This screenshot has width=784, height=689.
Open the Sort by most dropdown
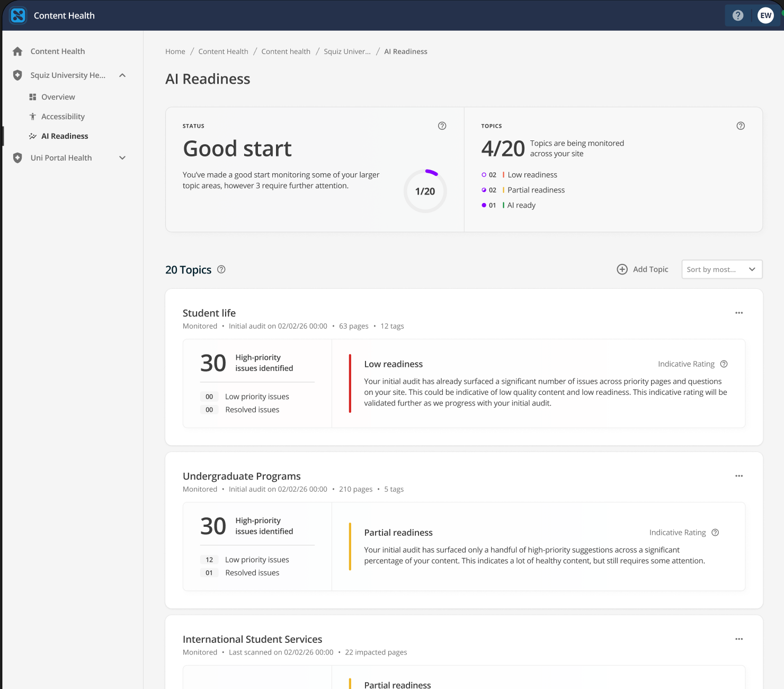(721, 269)
